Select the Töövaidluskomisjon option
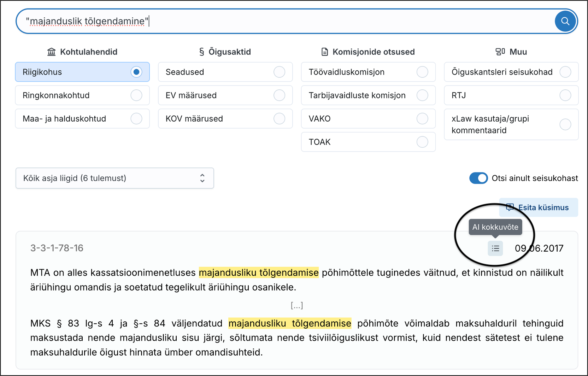This screenshot has width=588, height=376. (422, 72)
